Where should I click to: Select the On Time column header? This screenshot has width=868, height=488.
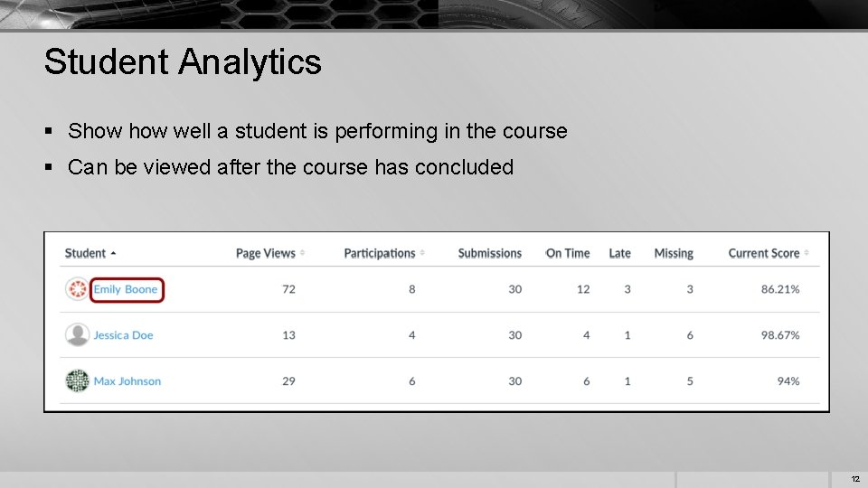[x=568, y=253]
